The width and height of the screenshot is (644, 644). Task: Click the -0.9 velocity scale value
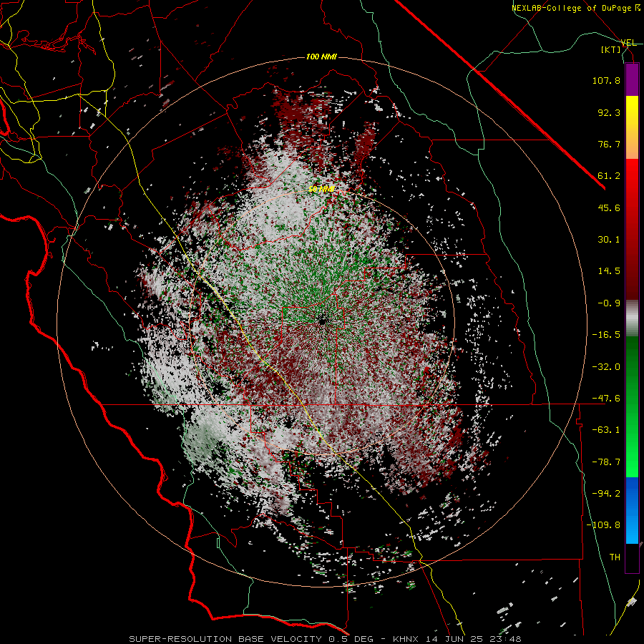(x=609, y=303)
